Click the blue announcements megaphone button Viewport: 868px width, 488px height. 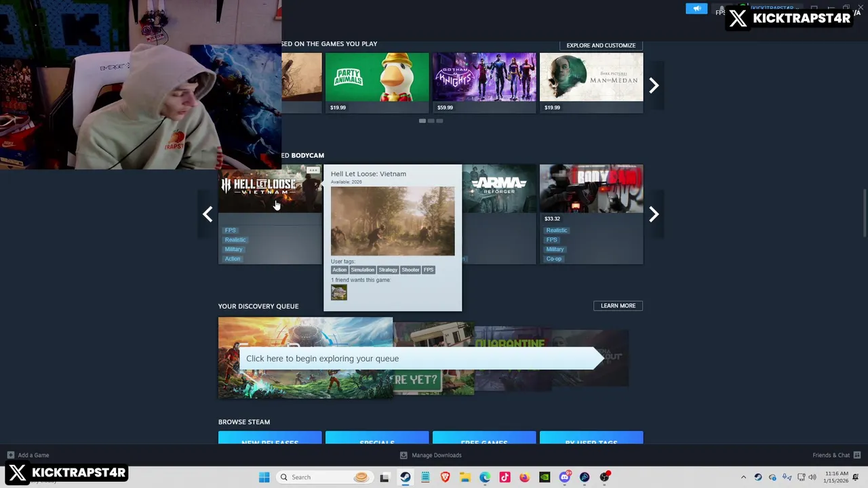tap(696, 9)
